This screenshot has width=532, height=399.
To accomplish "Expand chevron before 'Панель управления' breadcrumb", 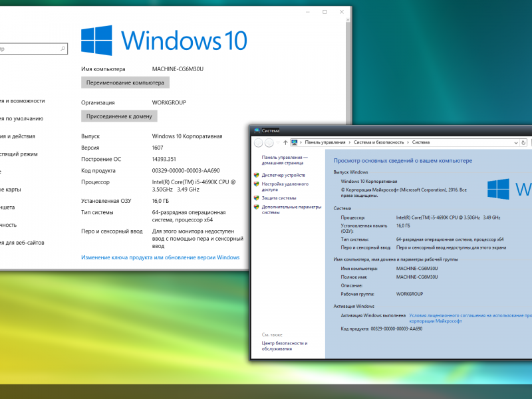I will pos(301,142).
